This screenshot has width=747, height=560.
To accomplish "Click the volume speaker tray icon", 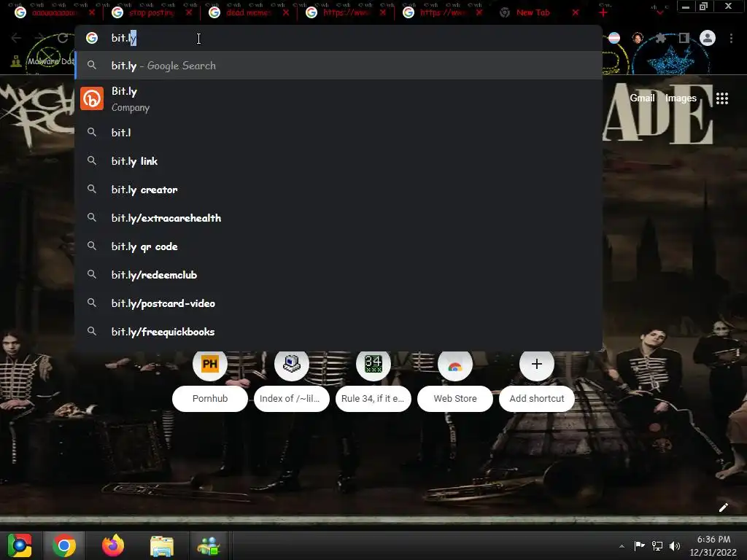I will [x=675, y=545].
